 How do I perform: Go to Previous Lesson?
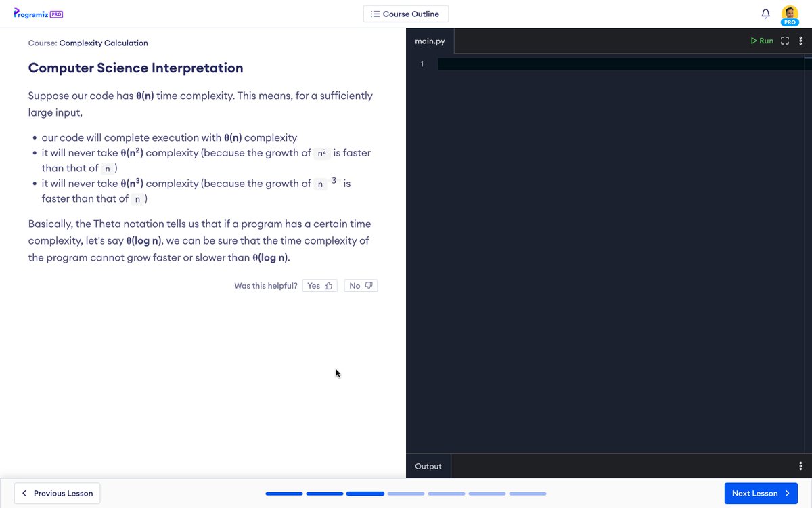coord(58,493)
